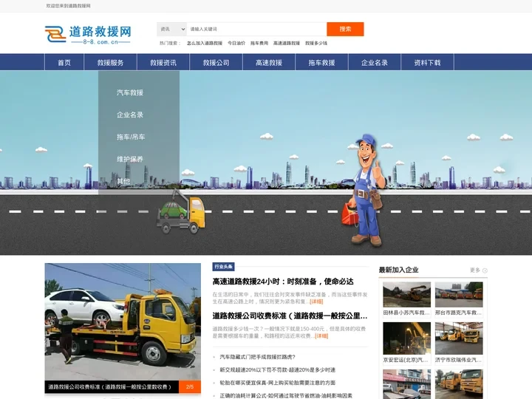Click the 欢迎您来到道路救援网 welcome text
Image resolution: width=532 pixels, height=399 pixels.
(68, 6)
